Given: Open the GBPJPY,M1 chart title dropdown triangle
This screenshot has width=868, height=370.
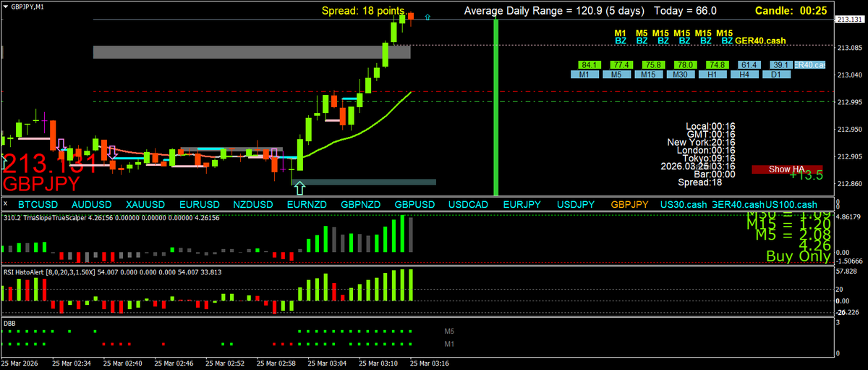Looking at the screenshot, I should pos(5,5).
